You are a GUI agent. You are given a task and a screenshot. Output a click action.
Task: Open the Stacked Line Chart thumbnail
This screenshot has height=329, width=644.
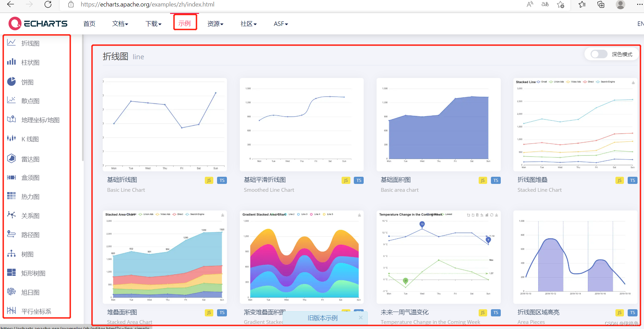[x=575, y=125]
